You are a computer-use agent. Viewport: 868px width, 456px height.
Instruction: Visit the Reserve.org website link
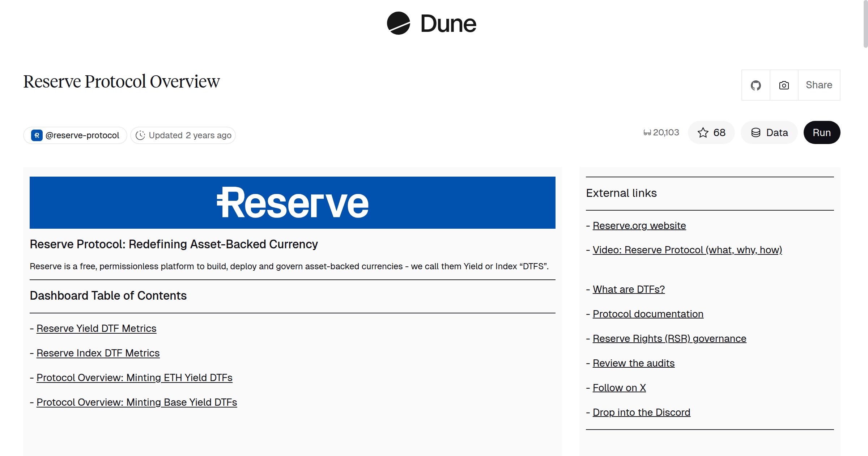click(x=639, y=225)
